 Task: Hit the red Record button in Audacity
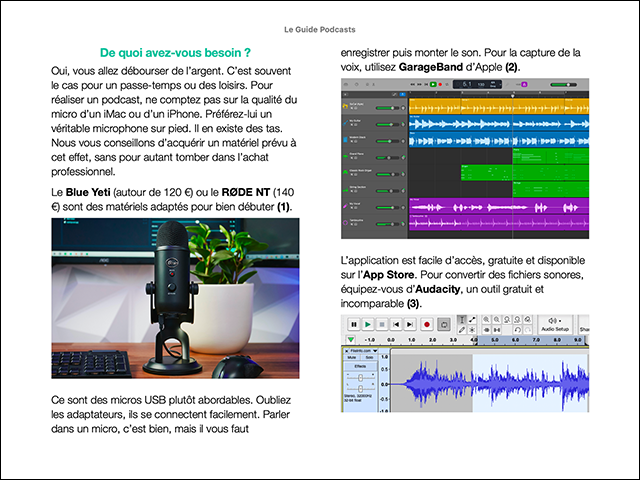tap(426, 324)
